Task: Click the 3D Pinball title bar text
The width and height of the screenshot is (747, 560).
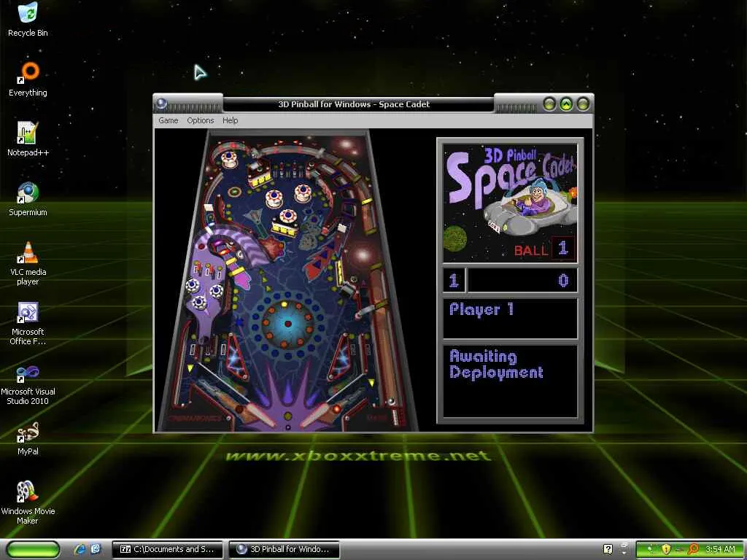Action: point(354,104)
